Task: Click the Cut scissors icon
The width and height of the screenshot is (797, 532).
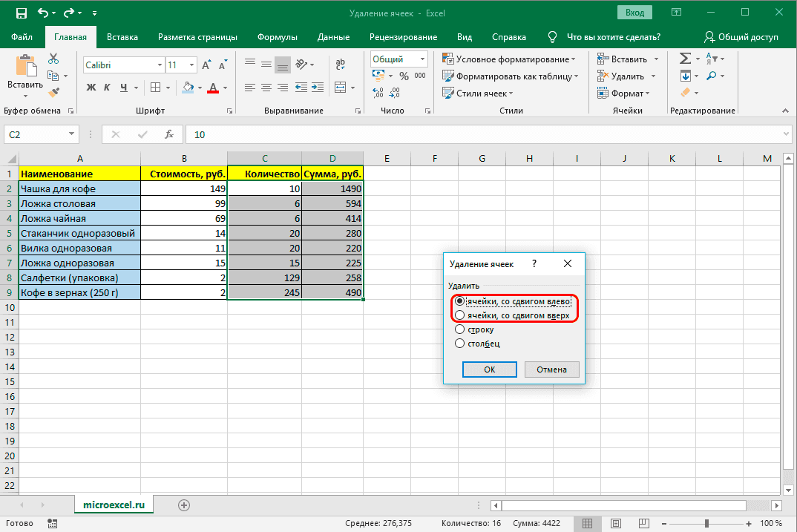Action: click(53, 59)
